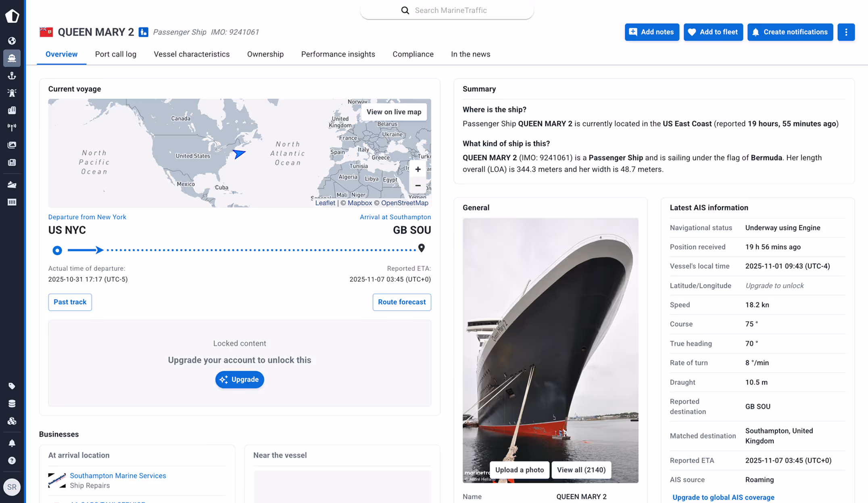Zoom out on the voyage map
This screenshot has height=503, width=868.
(418, 186)
